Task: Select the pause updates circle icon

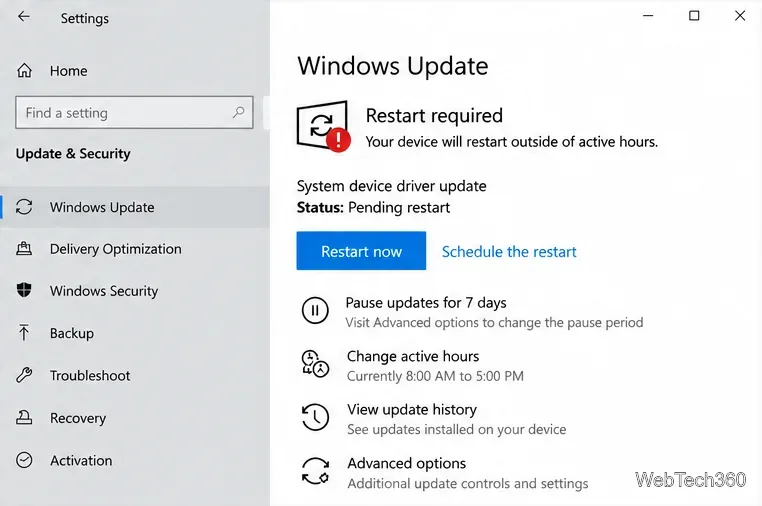Action: (x=315, y=310)
